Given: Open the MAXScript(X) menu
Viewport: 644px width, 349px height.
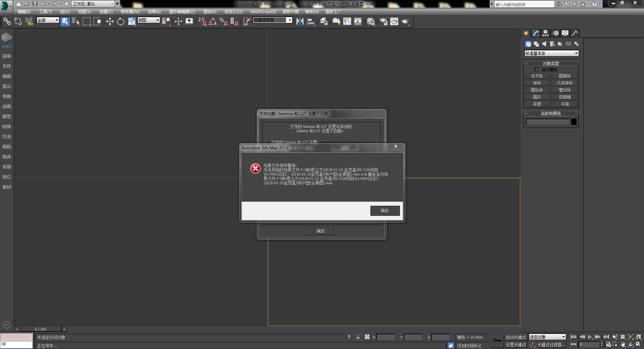Looking at the screenshot, I should 263,12.
